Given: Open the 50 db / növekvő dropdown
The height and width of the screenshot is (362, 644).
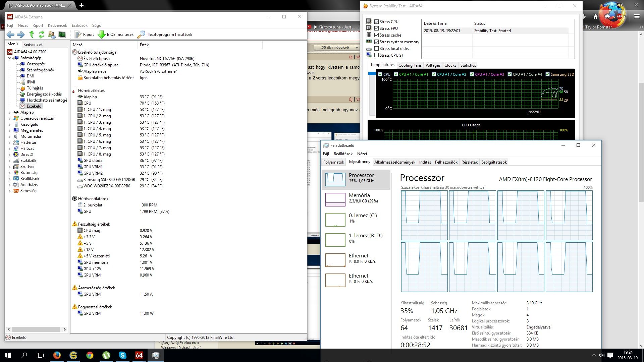Looking at the screenshot, I should point(337,48).
